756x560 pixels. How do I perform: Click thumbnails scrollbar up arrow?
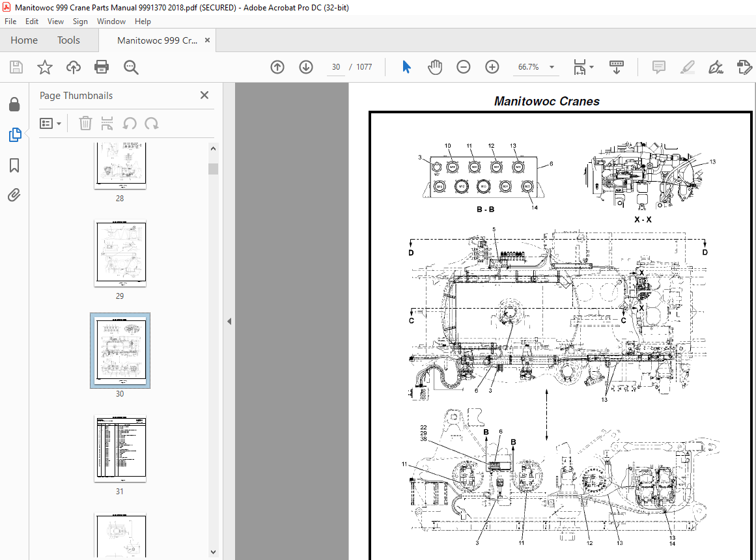[x=213, y=148]
